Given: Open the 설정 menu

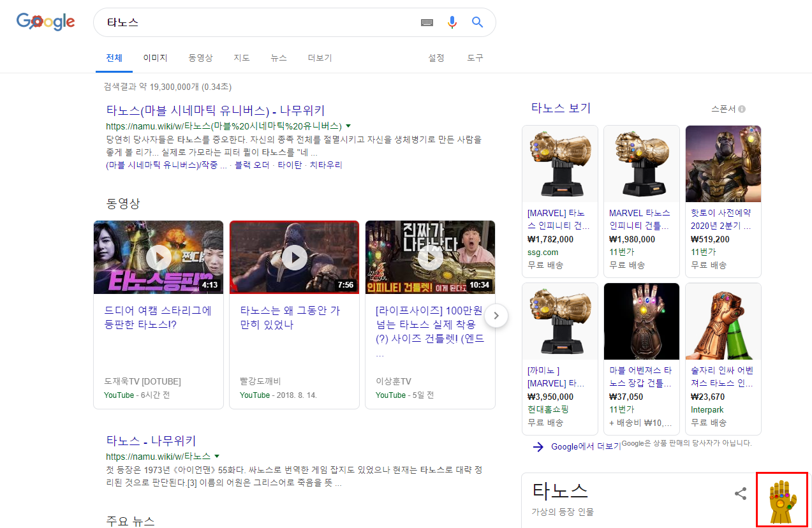Looking at the screenshot, I should tap(436, 58).
